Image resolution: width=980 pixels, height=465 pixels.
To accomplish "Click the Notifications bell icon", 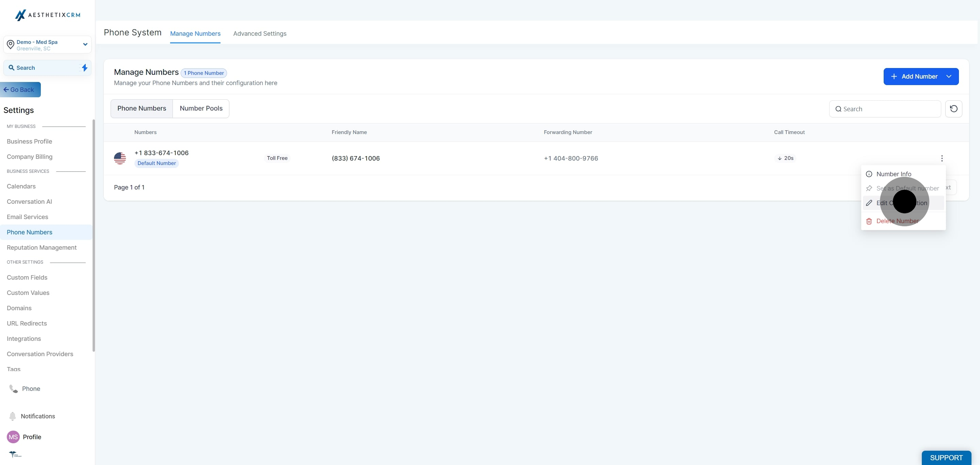I will [13, 416].
